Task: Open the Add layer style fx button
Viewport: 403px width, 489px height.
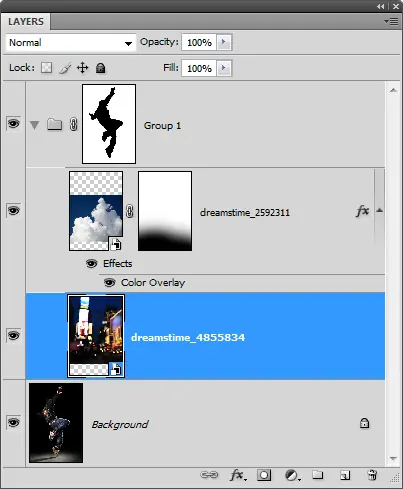Action: tap(238, 475)
